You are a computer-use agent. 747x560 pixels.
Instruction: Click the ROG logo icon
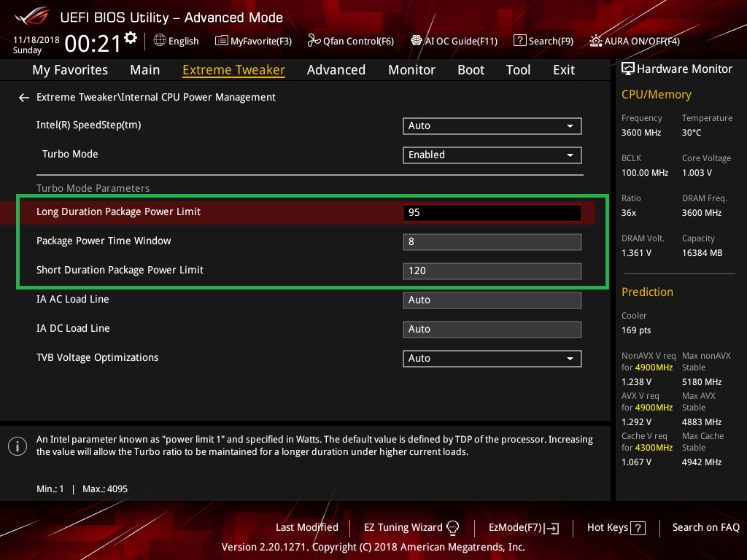[x=31, y=16]
